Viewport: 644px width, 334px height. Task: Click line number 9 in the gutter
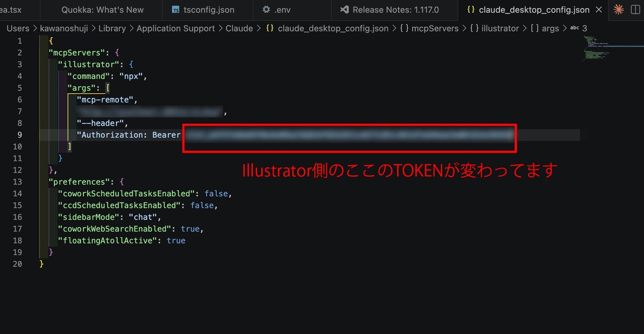(20, 135)
